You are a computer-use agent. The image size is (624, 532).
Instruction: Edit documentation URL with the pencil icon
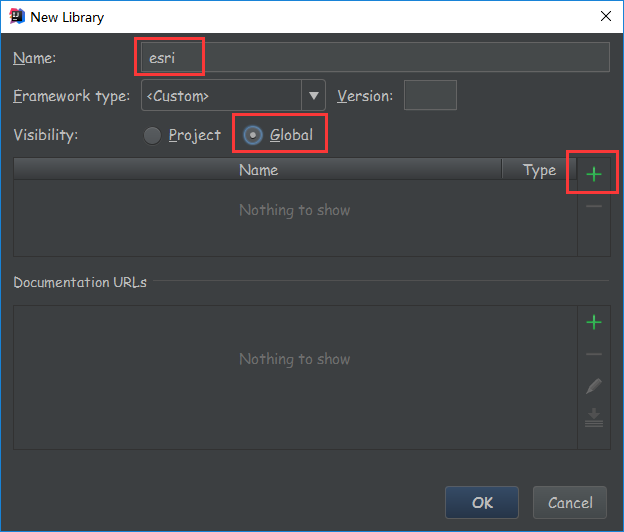point(593,386)
